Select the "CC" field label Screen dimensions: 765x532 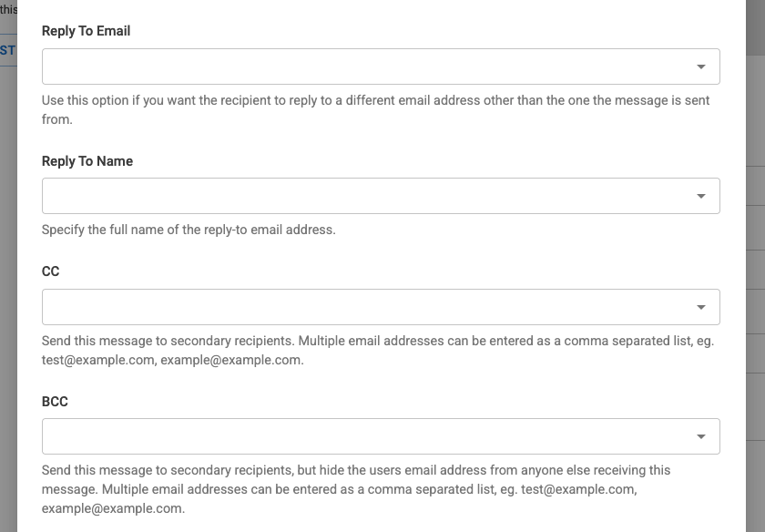(51, 271)
